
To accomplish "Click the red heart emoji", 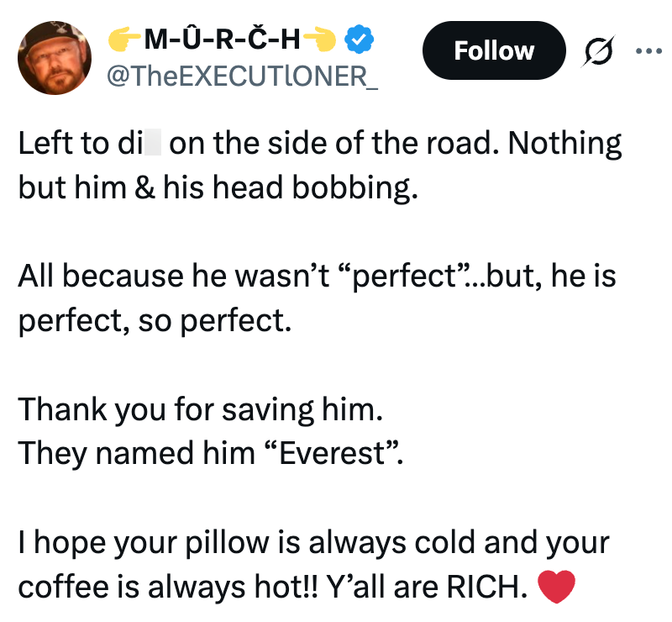I will pyautogui.click(x=555, y=587).
